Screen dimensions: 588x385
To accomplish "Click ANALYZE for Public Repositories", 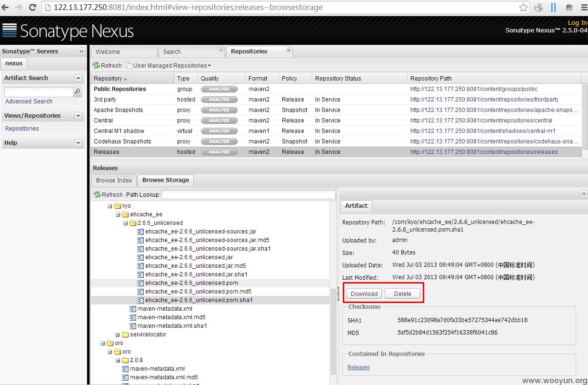I will [219, 89].
